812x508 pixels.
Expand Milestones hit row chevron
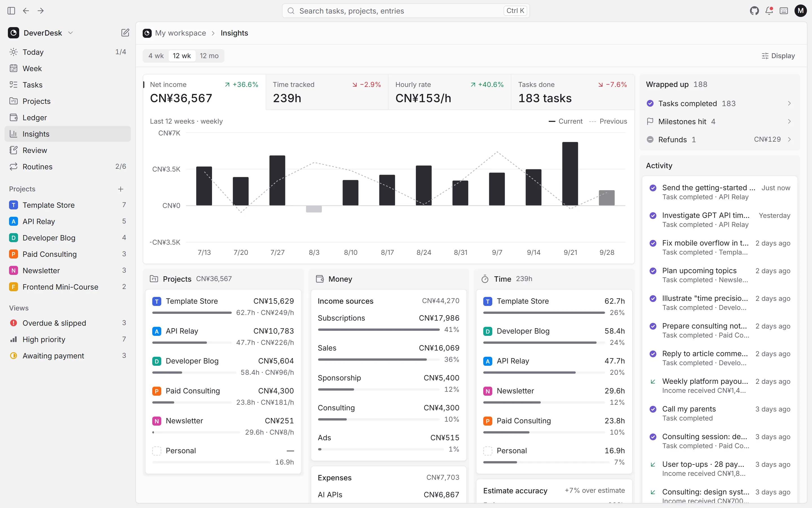click(x=789, y=121)
